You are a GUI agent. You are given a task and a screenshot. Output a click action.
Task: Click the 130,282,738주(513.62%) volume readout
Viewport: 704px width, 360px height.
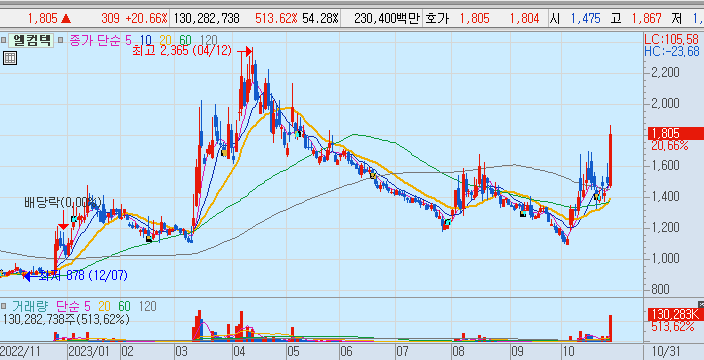click(66, 320)
